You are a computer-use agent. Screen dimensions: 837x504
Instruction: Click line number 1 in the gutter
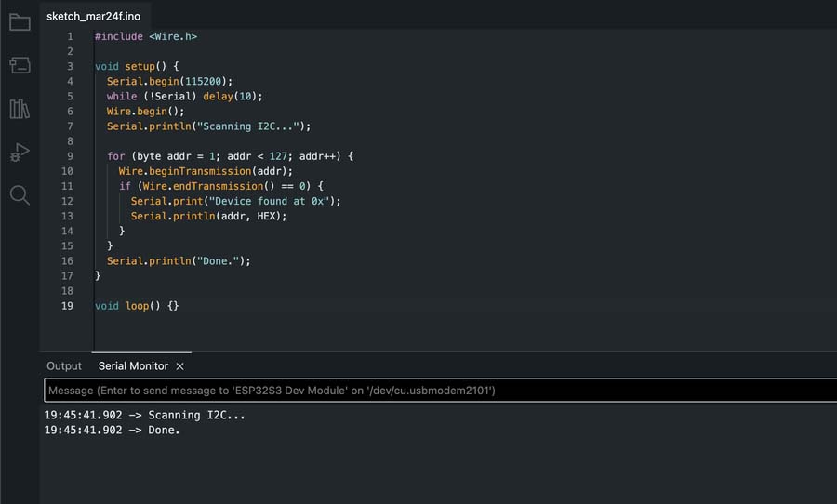(70, 36)
